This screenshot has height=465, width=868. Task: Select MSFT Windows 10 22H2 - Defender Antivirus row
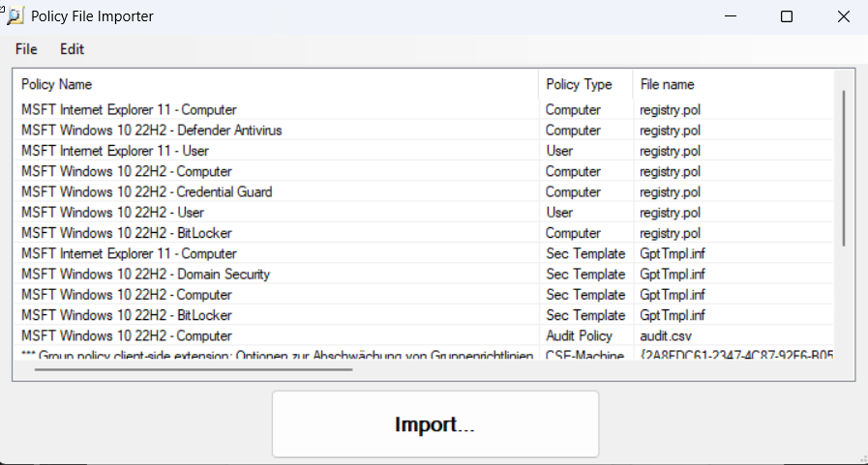[424, 130]
